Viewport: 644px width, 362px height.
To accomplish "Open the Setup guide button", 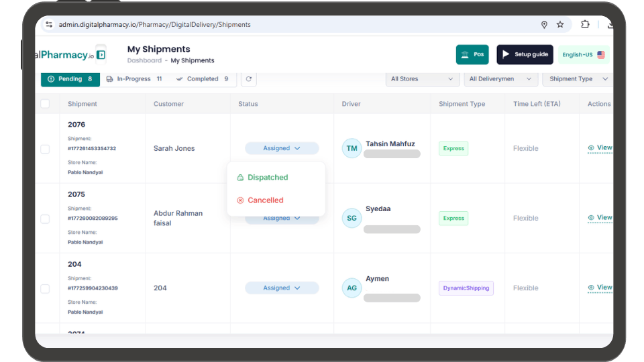I will tap(525, 55).
